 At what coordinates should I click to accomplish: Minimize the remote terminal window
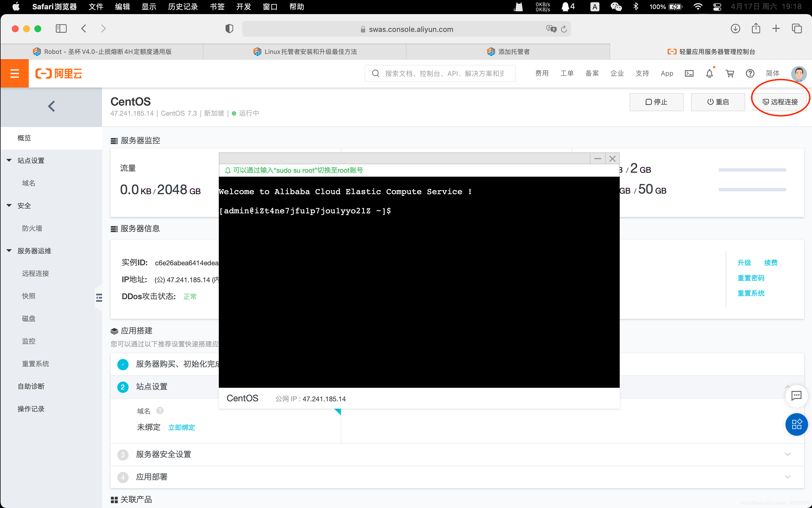point(597,158)
